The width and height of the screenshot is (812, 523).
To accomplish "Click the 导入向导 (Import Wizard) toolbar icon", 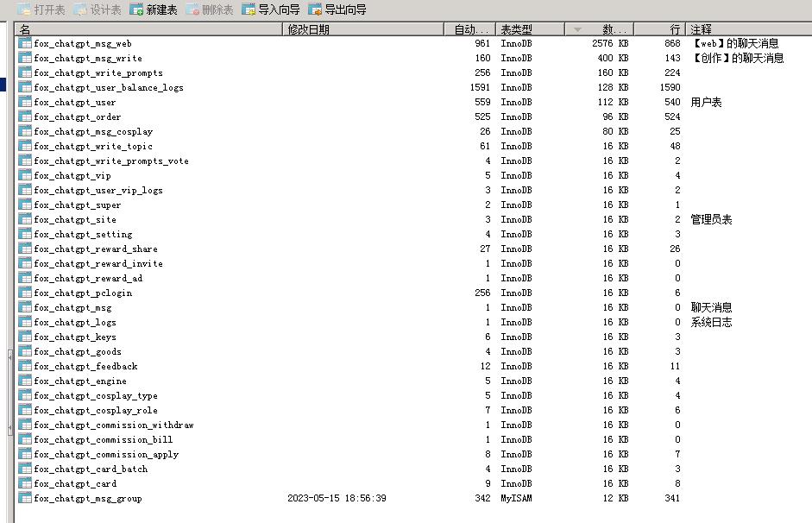I will pos(249,10).
